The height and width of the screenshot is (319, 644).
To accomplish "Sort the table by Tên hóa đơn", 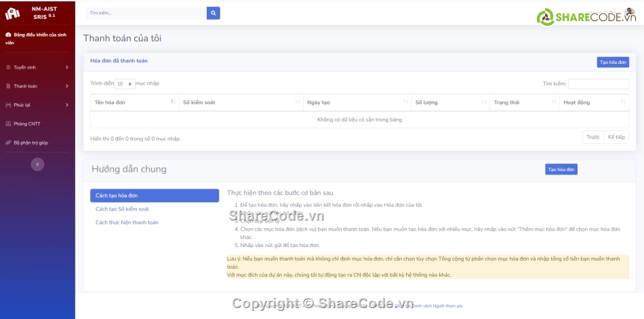I will point(134,102).
